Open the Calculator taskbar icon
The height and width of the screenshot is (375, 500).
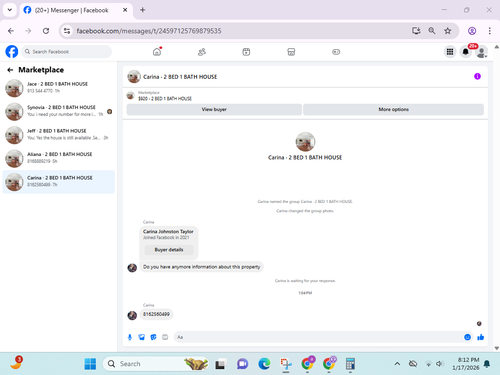click(x=350, y=364)
